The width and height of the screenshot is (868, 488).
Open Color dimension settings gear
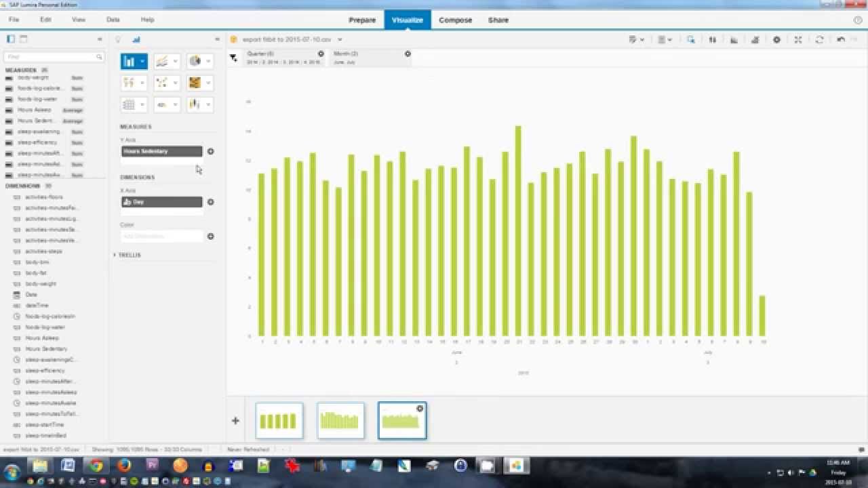(210, 237)
